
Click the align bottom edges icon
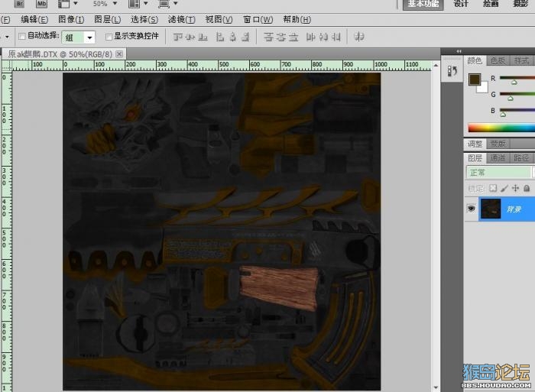pos(203,37)
